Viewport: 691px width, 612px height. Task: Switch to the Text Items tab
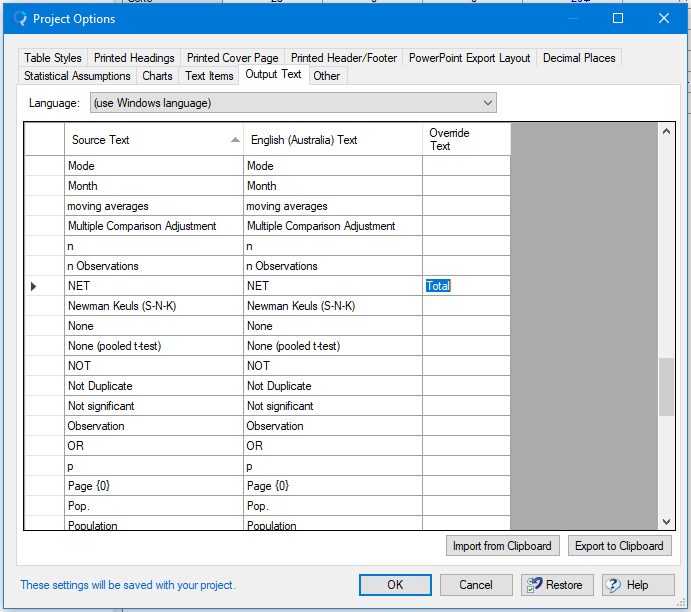click(209, 76)
